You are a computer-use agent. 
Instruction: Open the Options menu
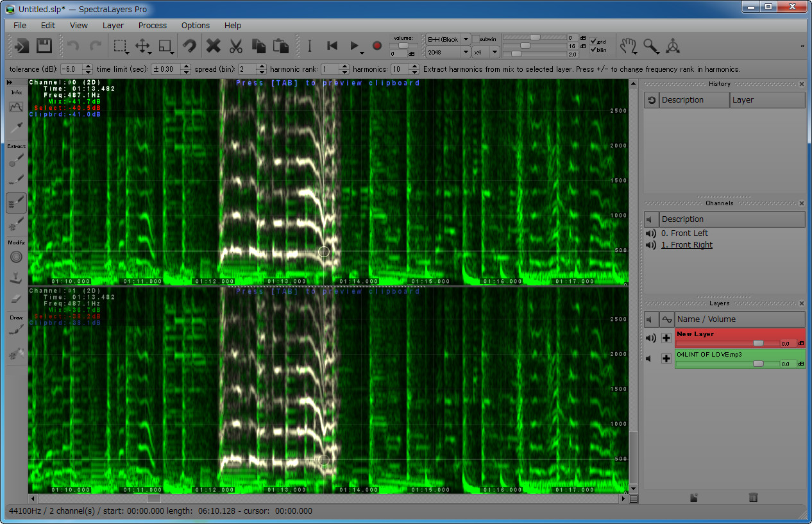point(196,26)
